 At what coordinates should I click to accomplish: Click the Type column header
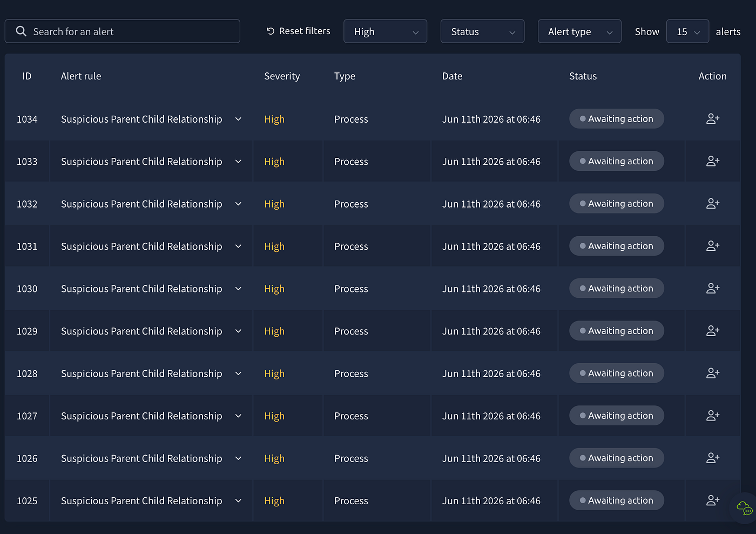click(x=345, y=76)
